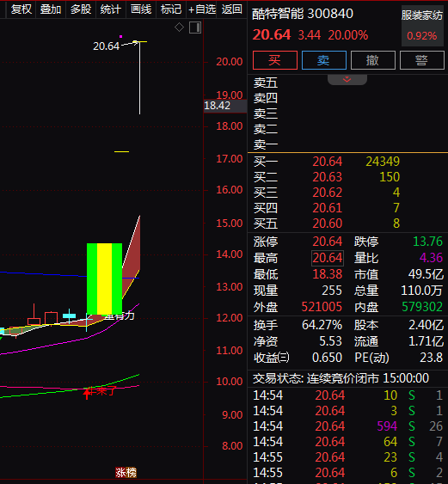Click the 流通 value 1.71亿
This screenshot has height=484, width=448.
coord(427,341)
